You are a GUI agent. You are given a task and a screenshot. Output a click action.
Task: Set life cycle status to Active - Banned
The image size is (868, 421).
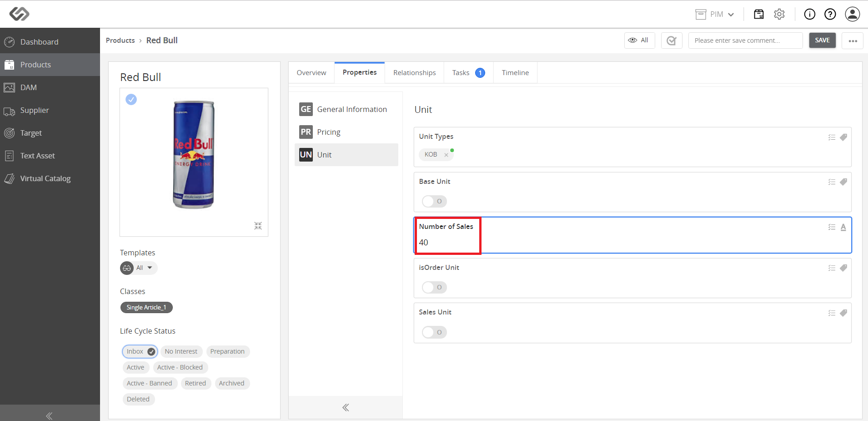click(x=150, y=383)
